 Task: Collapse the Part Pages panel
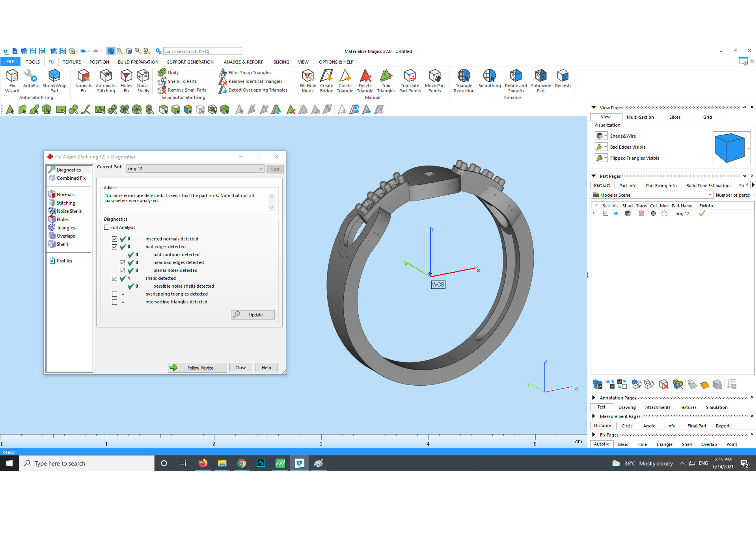594,176
